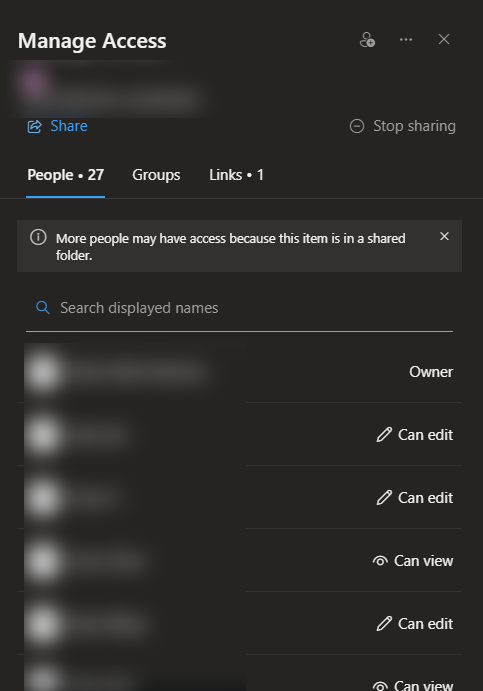Open the first Can view permission dropdown
The image size is (483, 691).
[412, 561]
